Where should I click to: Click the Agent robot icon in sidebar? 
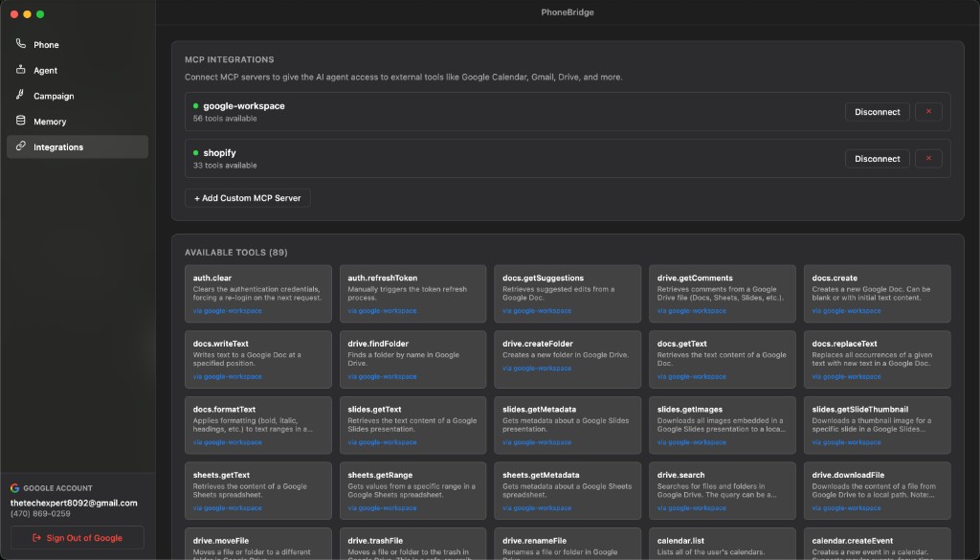tap(21, 69)
